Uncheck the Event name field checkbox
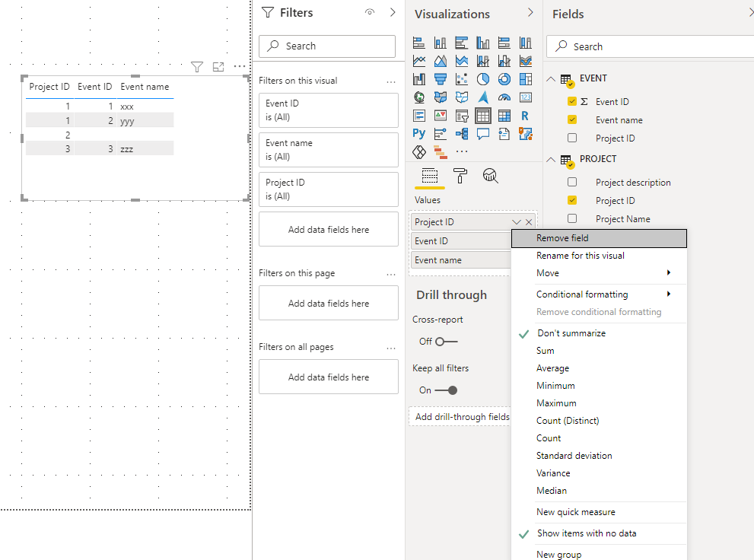 click(x=571, y=119)
